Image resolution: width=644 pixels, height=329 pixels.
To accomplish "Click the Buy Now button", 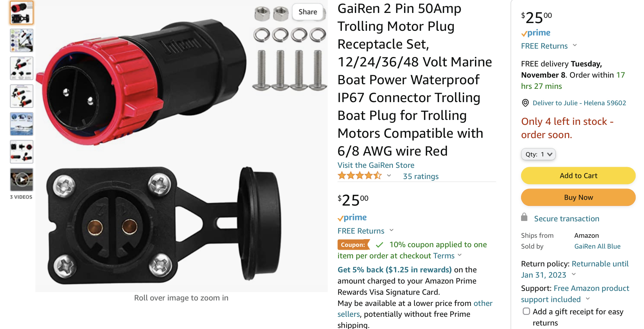I will pyautogui.click(x=578, y=197).
